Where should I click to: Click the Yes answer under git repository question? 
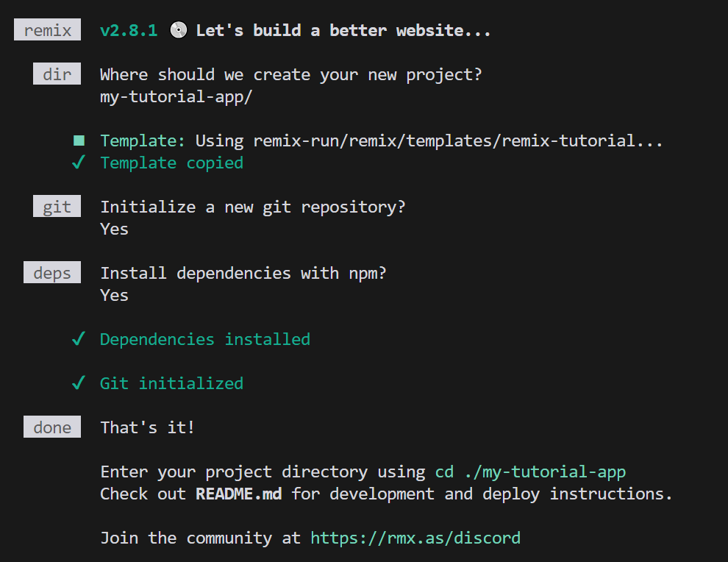114,229
